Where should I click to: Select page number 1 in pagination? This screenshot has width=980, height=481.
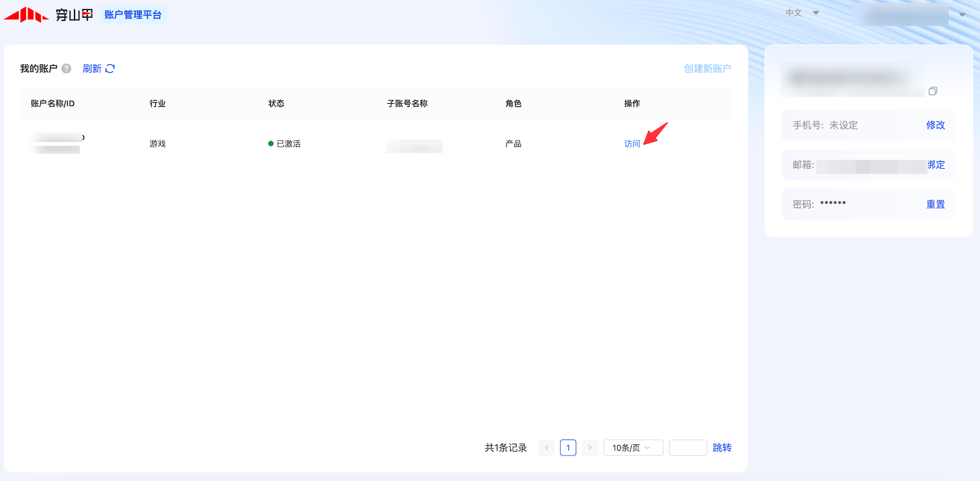568,448
